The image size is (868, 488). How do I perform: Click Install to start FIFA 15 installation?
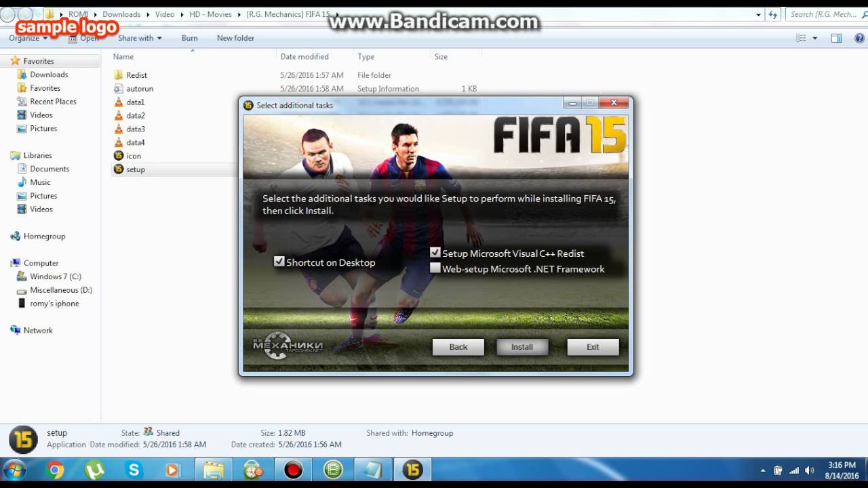click(522, 347)
